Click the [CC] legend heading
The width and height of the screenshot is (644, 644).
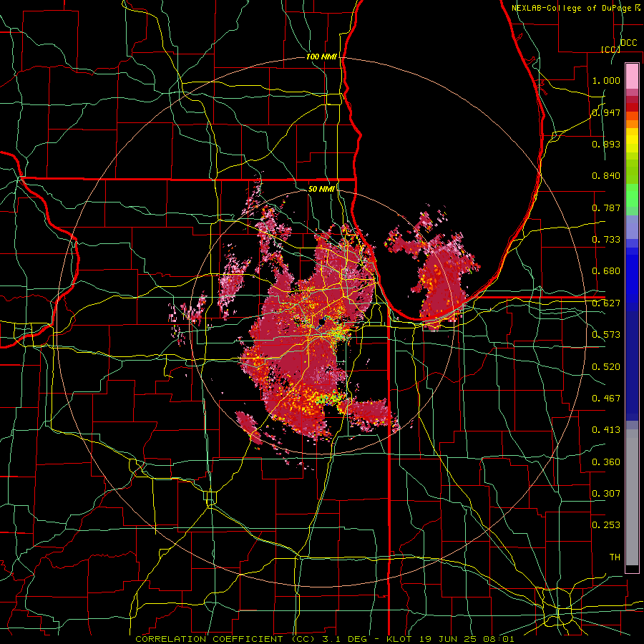610,49
